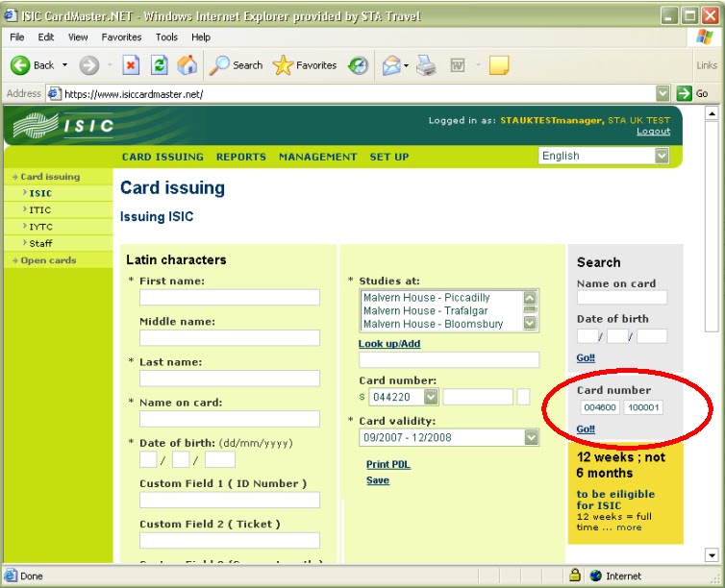Click the Stop loading icon
The width and height of the screenshot is (725, 588).
(131, 65)
